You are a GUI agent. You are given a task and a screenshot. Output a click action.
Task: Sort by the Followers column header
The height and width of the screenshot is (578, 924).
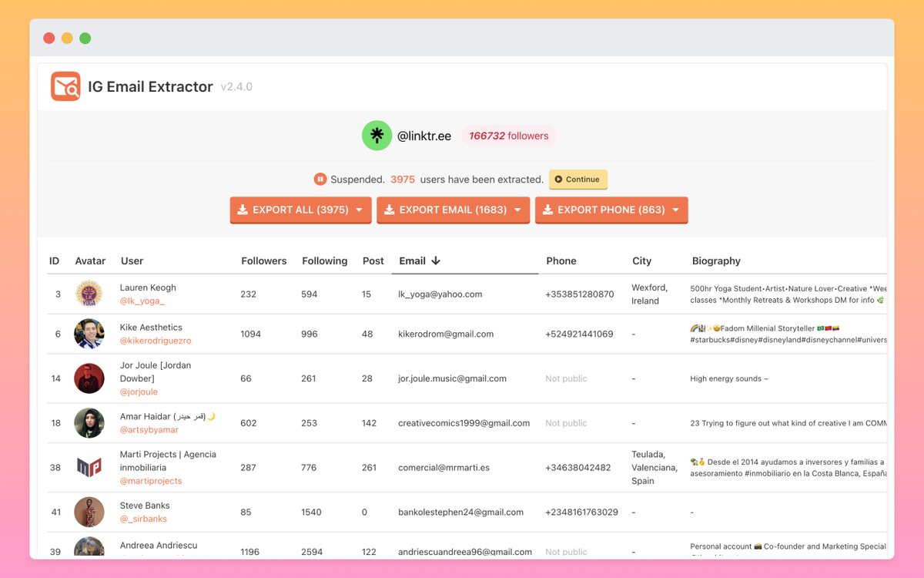click(x=263, y=261)
